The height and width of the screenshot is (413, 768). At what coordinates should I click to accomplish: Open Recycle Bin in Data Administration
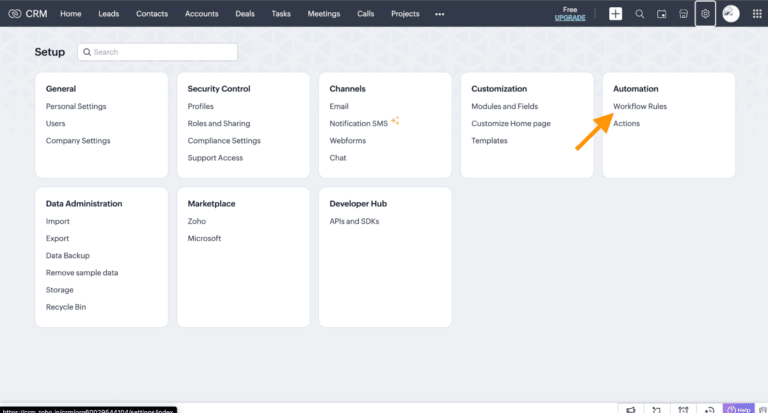[66, 307]
